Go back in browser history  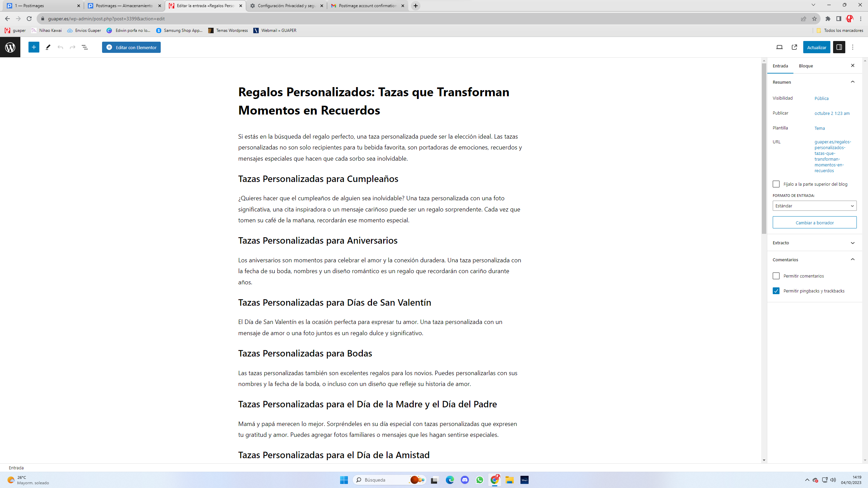[7, 19]
